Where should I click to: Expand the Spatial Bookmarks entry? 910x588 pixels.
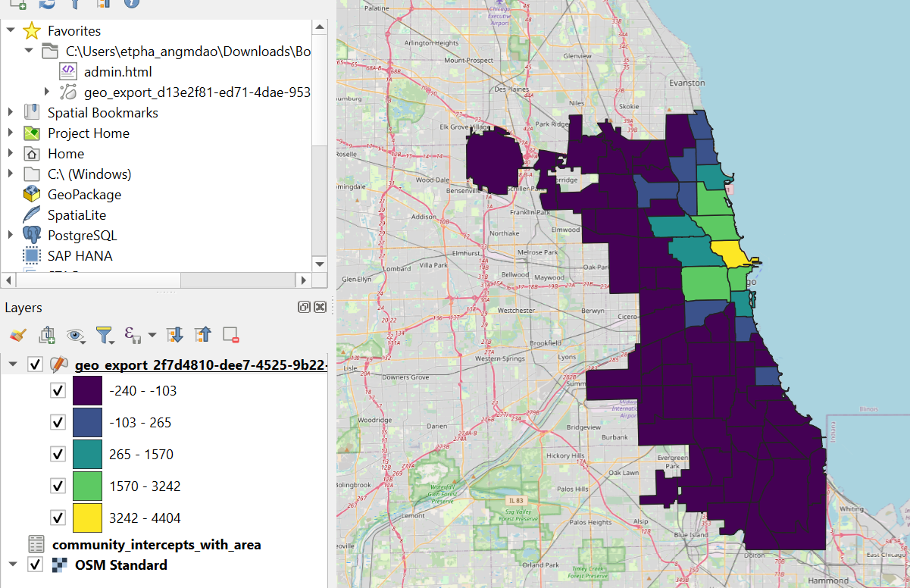pos(10,112)
